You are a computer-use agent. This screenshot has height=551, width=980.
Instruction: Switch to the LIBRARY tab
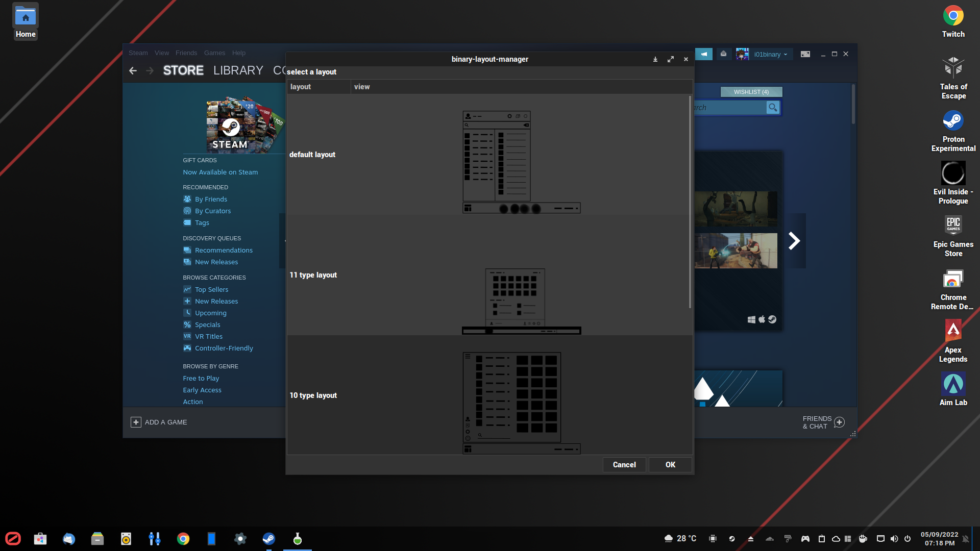pyautogui.click(x=238, y=70)
